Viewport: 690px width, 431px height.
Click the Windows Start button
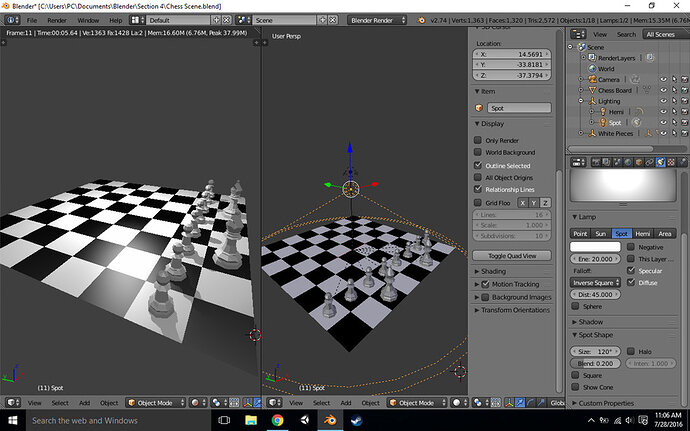[x=11, y=420]
